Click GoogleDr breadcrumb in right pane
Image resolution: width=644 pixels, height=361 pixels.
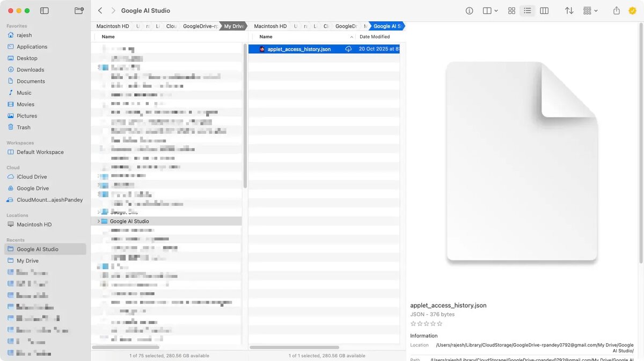[x=346, y=26]
